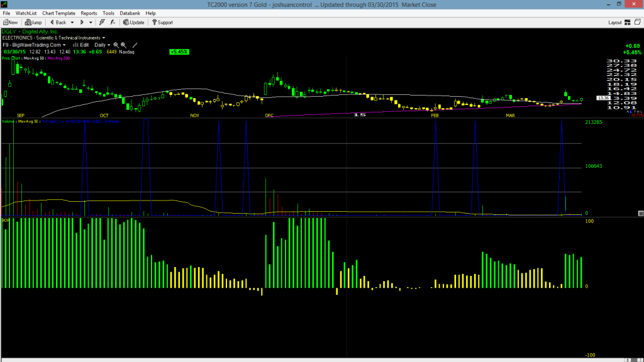644x362 pixels.
Task: Open the Jump tool
Action: tap(33, 23)
